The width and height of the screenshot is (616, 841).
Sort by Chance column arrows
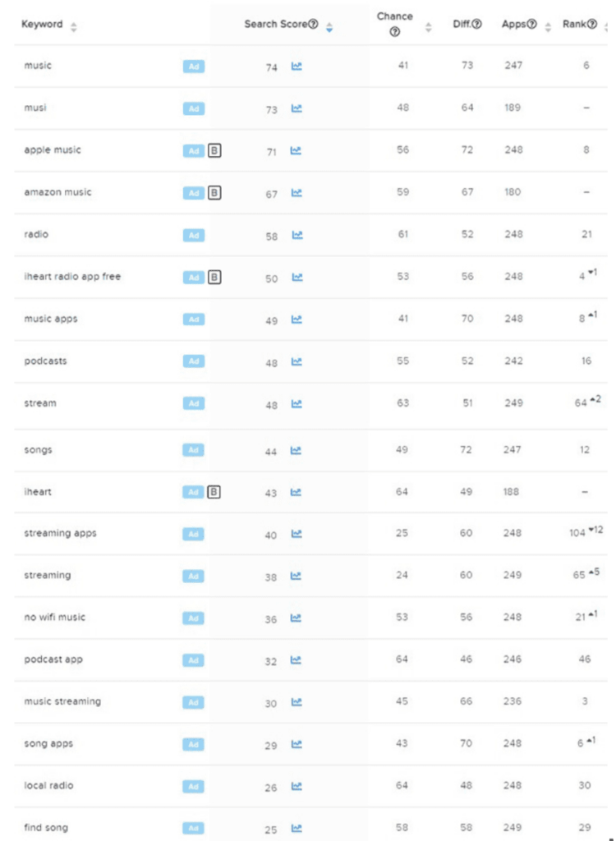[428, 27]
